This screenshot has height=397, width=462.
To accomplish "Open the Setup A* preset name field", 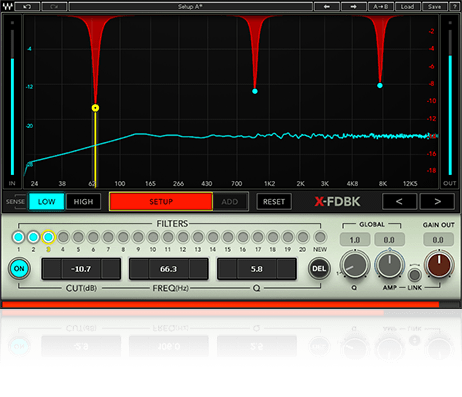I will 190,6.
